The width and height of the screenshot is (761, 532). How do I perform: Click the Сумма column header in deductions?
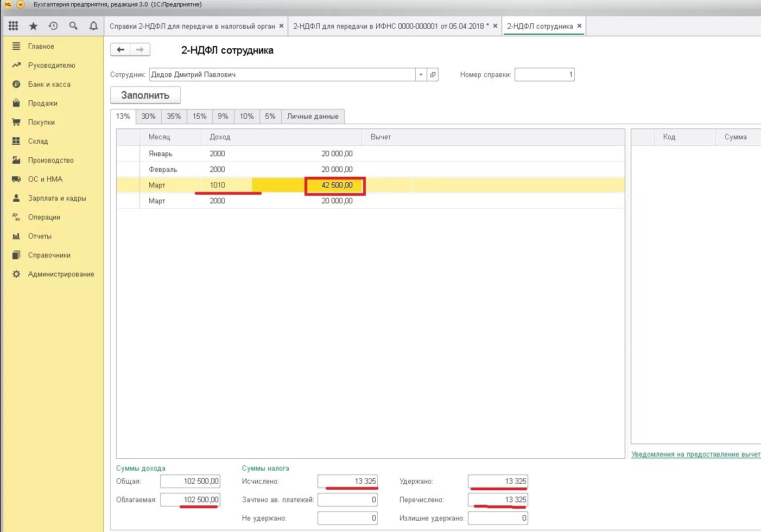click(738, 137)
